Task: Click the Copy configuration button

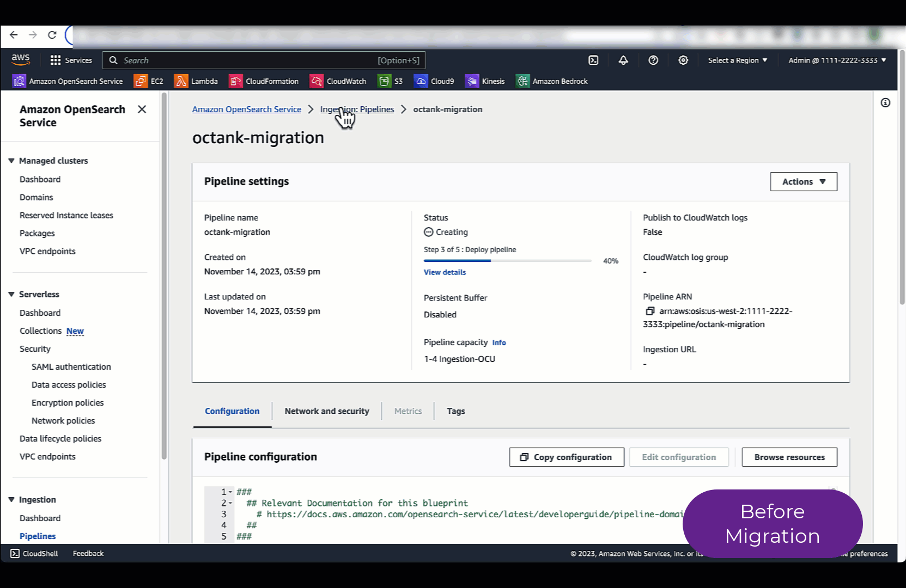Action: coord(567,457)
